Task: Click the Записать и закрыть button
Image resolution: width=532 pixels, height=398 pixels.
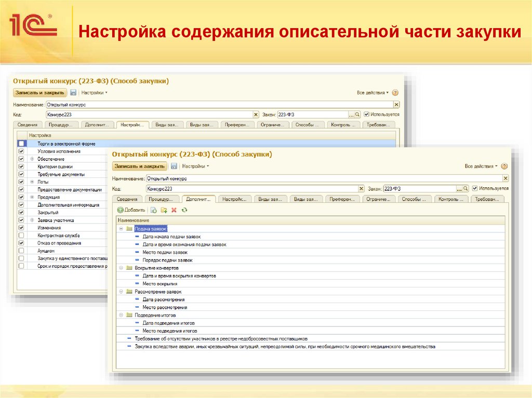Action: [x=140, y=167]
